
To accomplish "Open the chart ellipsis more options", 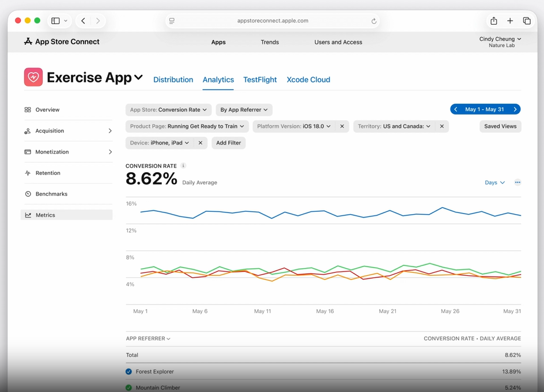I will click(x=517, y=182).
